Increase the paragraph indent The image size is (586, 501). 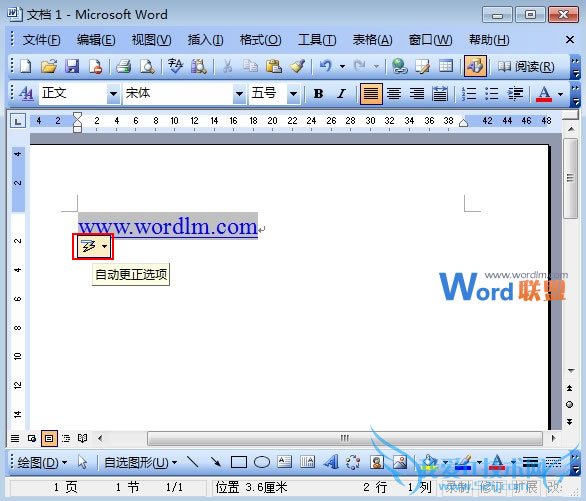(x=515, y=93)
